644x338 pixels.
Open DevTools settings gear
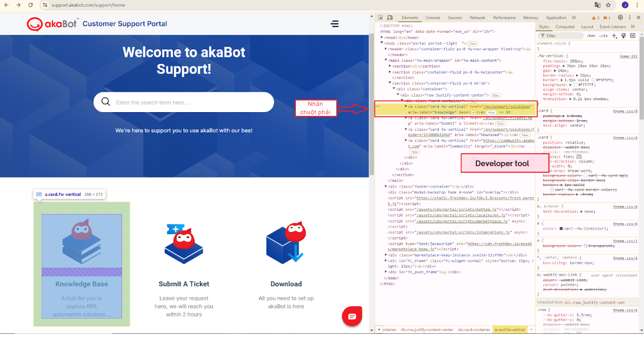(x=620, y=18)
